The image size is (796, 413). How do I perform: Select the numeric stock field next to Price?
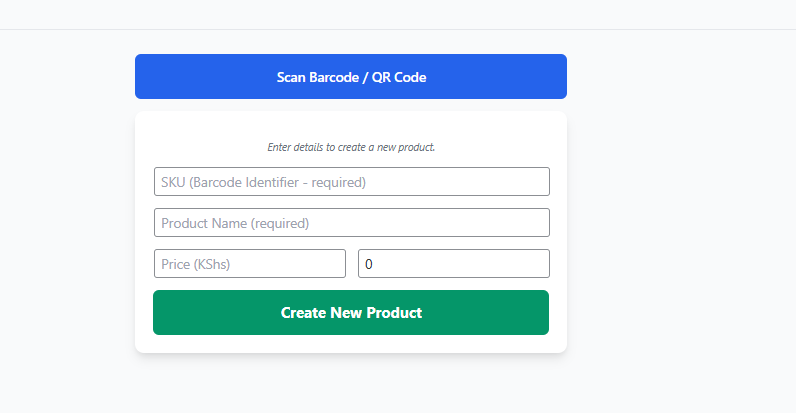(453, 264)
